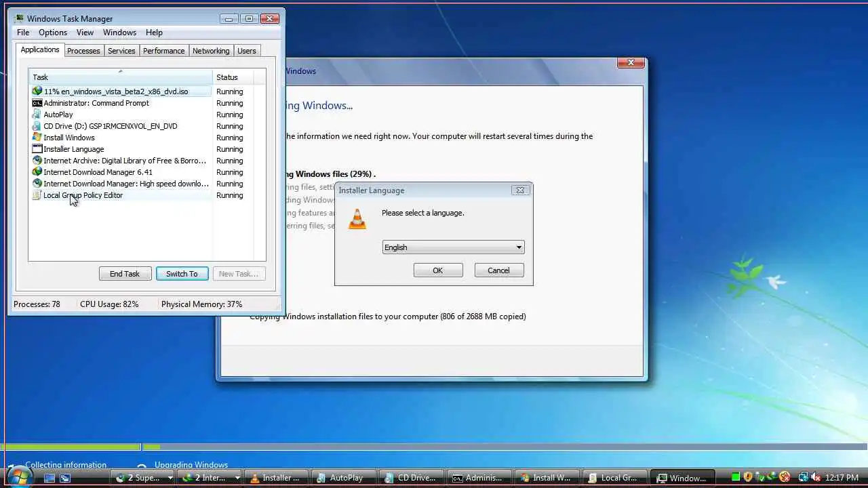Viewport: 868px width, 488px height.
Task: Open the 'Adminis...' taskbar button
Action: point(479,478)
